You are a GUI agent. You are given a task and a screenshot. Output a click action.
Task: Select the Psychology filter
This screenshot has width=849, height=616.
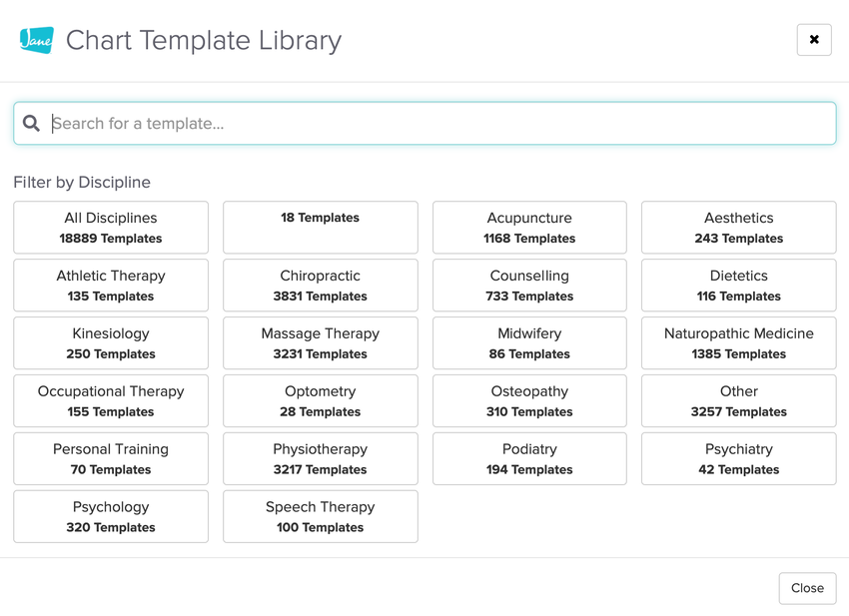point(111,517)
